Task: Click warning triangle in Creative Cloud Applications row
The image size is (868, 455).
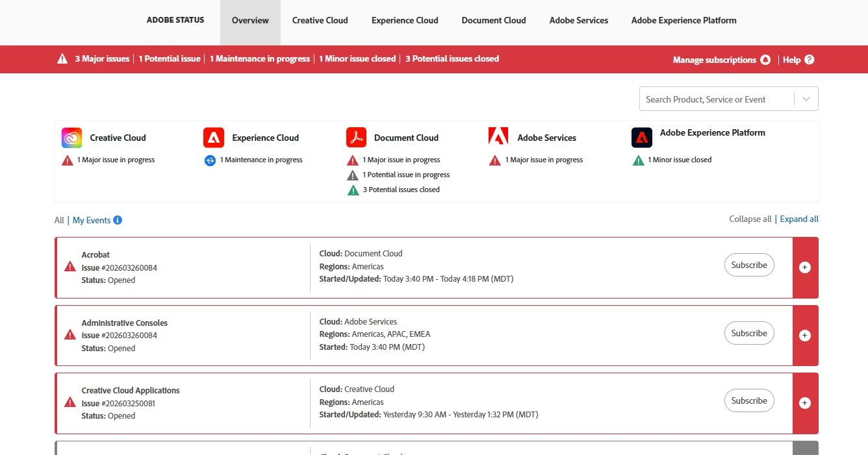Action: tap(70, 402)
